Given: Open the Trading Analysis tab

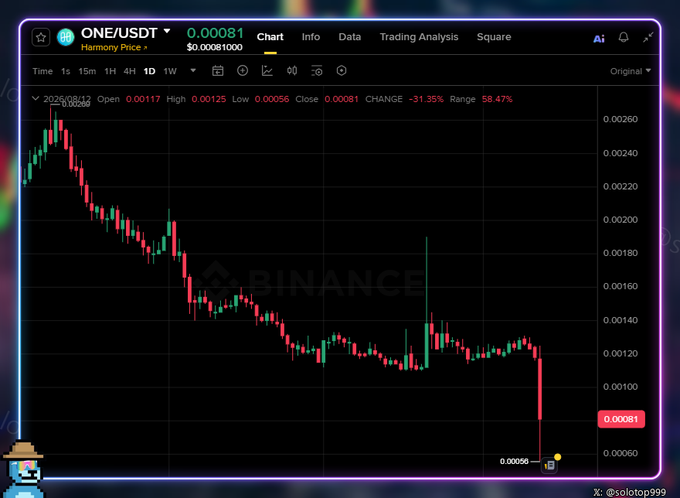Looking at the screenshot, I should 419,37.
